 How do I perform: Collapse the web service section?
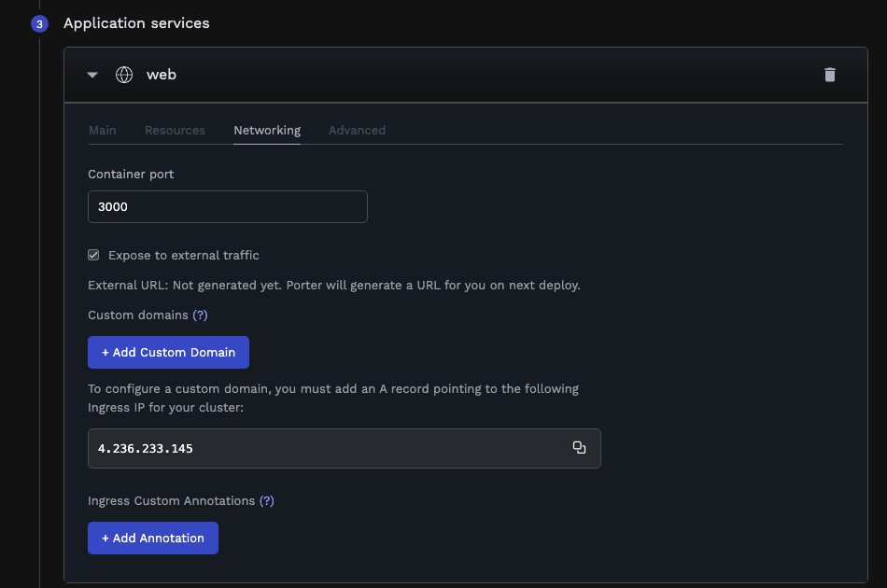[92, 75]
